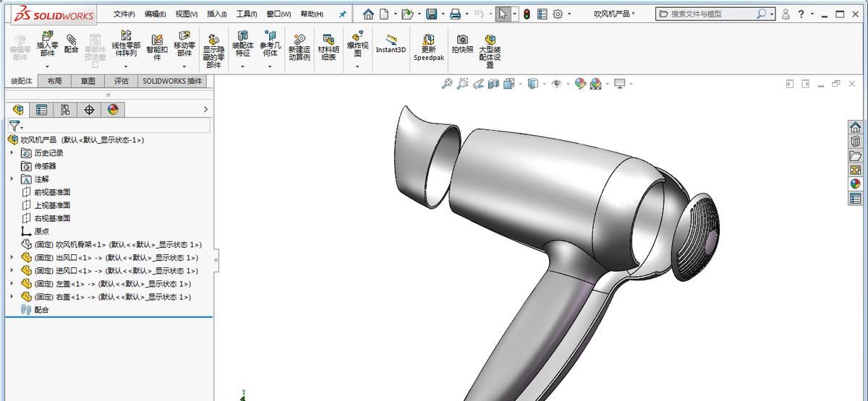Open the SOLIDWORKS 插件 tab

(172, 82)
